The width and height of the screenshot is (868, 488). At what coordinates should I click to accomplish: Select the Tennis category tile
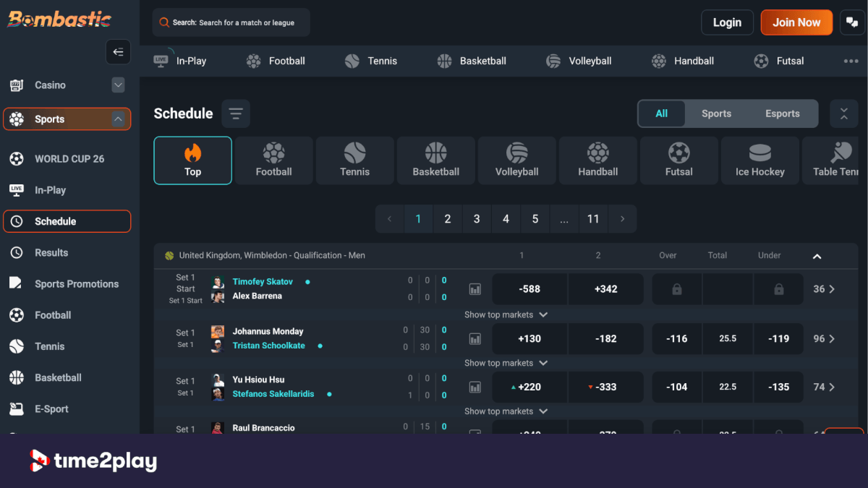pos(355,160)
